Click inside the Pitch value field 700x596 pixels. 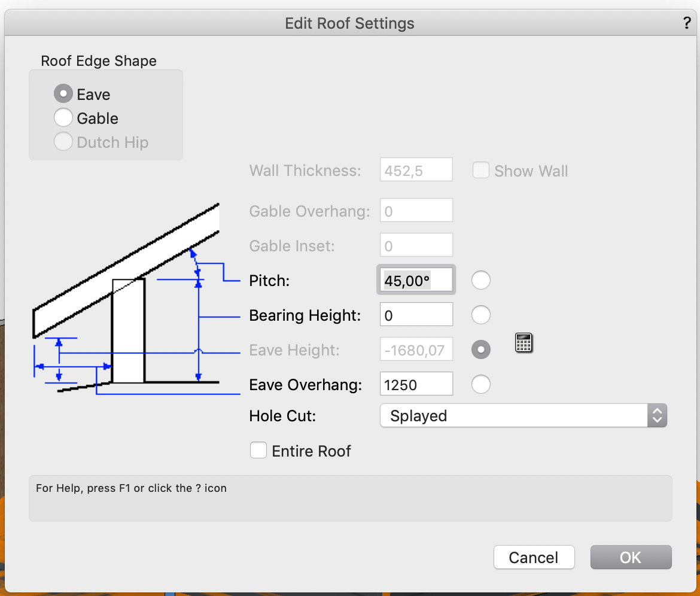pyautogui.click(x=416, y=279)
